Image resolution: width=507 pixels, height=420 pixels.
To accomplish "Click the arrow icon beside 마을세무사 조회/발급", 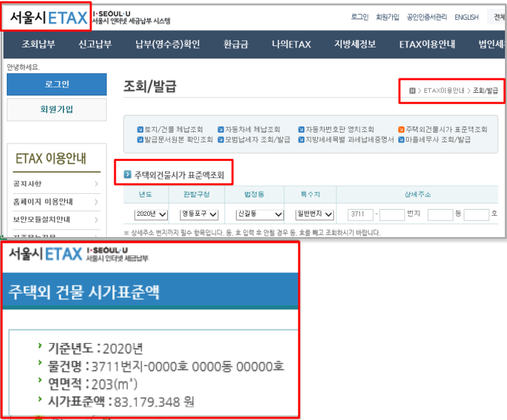I will pyautogui.click(x=401, y=140).
